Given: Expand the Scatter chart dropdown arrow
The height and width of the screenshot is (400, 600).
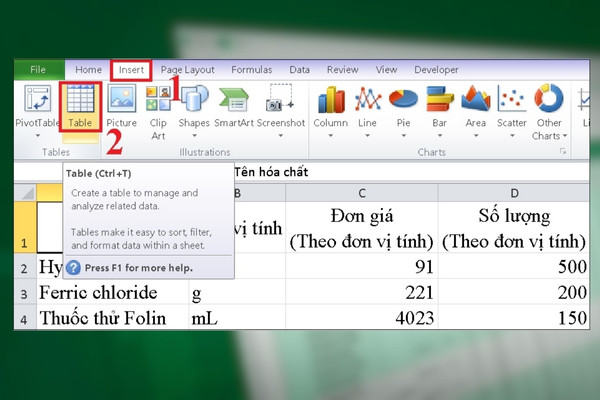Looking at the screenshot, I should coord(512,136).
